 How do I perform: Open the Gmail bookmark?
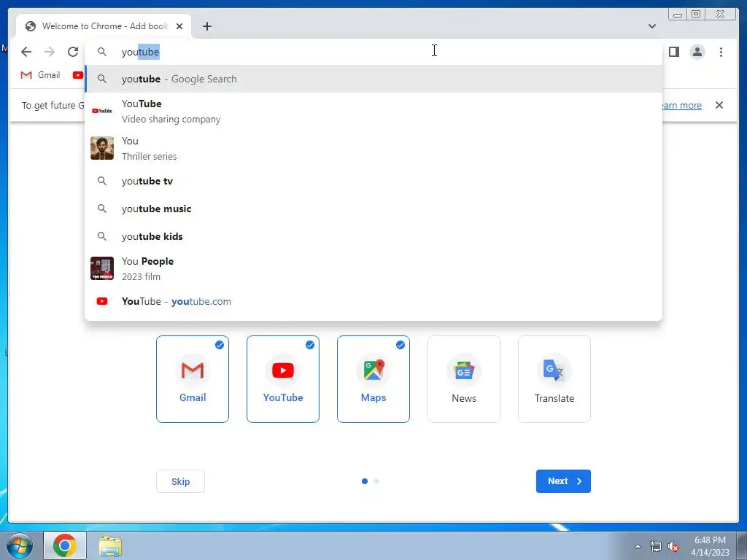point(41,75)
